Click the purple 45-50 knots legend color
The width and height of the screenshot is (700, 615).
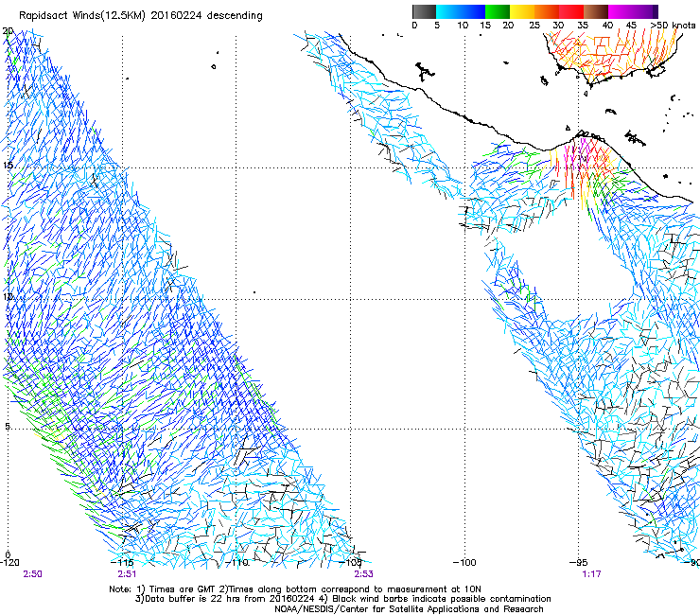[x=645, y=11]
